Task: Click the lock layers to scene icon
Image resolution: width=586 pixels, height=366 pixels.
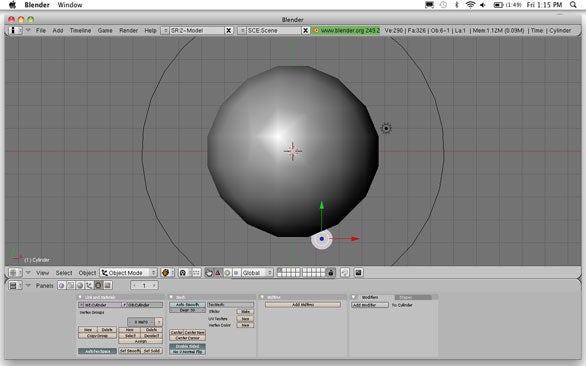Action: (x=330, y=273)
